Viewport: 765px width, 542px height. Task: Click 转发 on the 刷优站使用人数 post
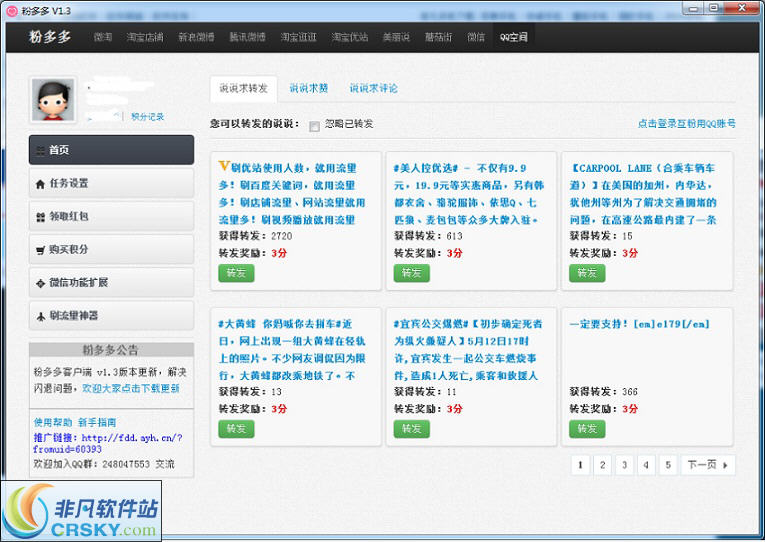coord(236,273)
